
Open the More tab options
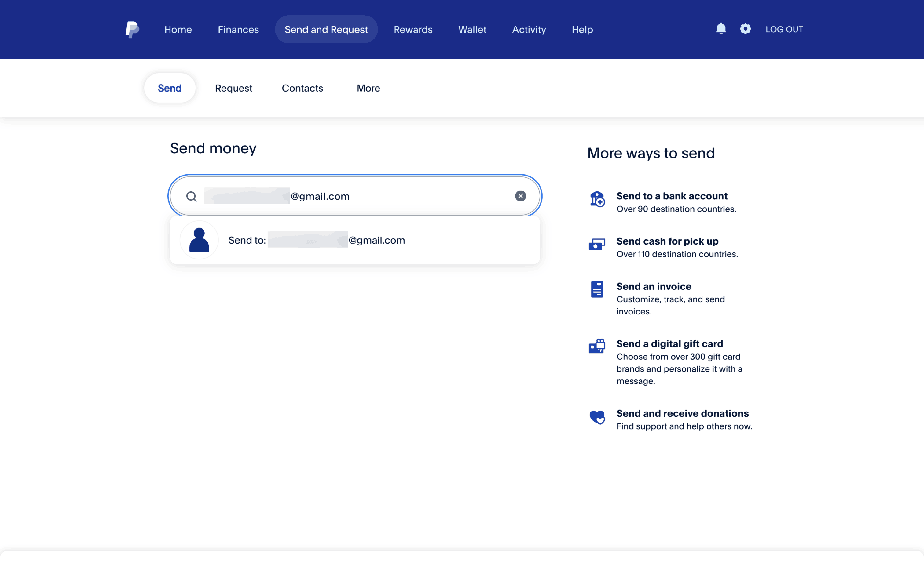click(x=368, y=88)
